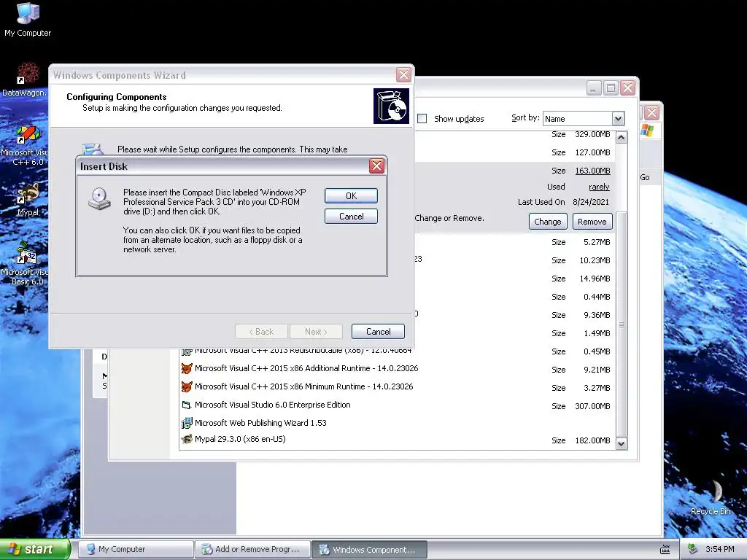Close the Add or Remove Programs window
Screen dimensions: 747x560
coord(628,88)
